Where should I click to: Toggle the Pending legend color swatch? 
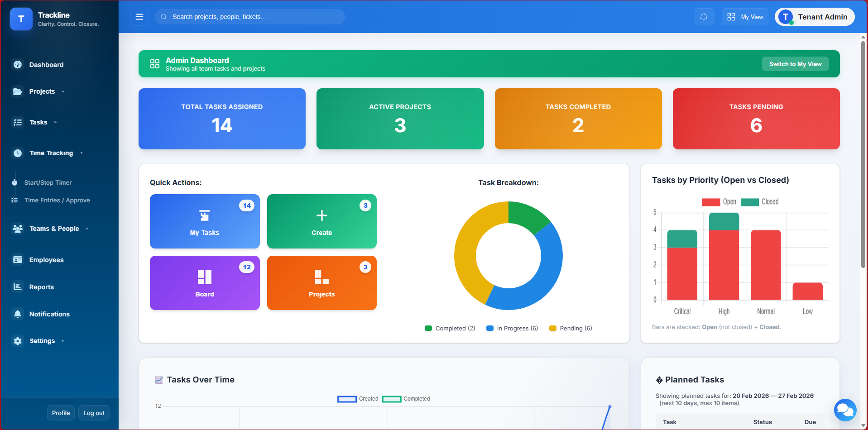point(552,328)
